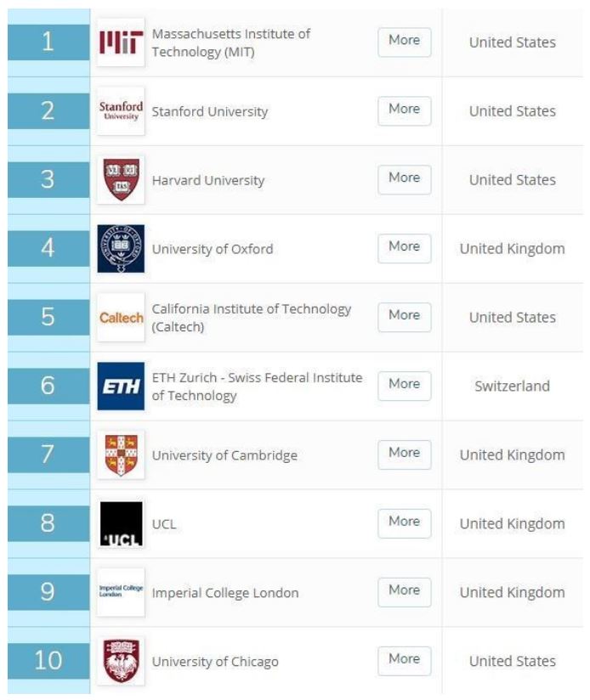Click the Stanford University logo

(121, 111)
